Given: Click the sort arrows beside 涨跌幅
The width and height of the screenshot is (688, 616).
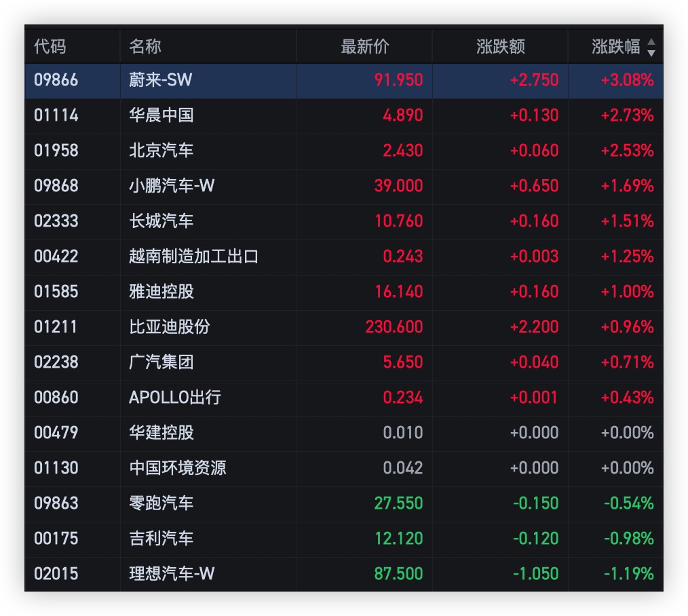Looking at the screenshot, I should [651, 47].
